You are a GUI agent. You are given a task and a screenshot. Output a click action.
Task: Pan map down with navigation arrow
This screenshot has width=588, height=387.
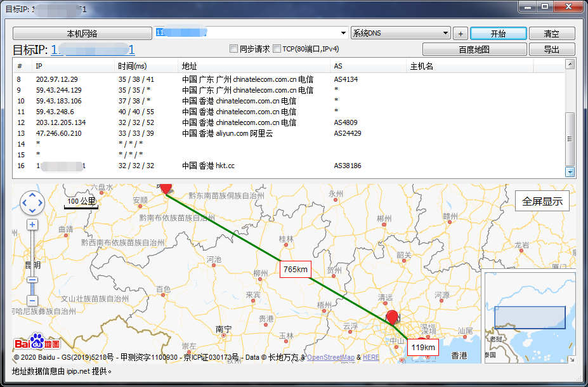pyautogui.click(x=32, y=211)
